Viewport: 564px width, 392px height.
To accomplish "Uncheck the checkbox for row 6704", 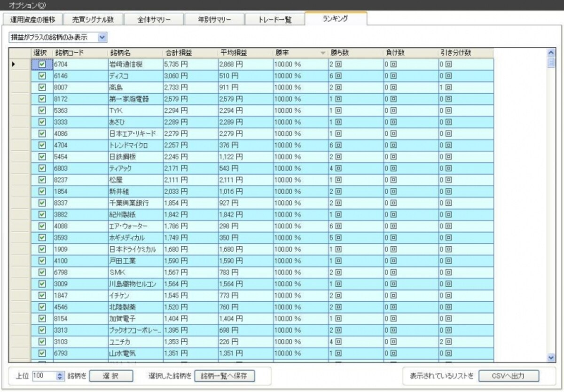I will (x=42, y=64).
